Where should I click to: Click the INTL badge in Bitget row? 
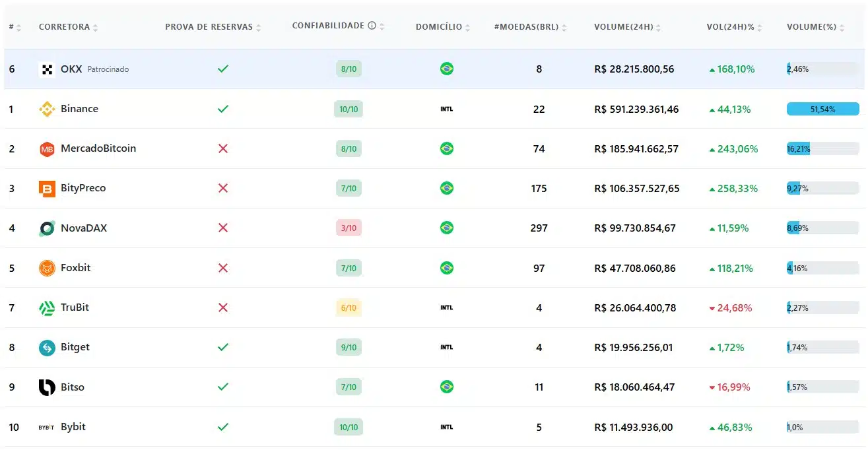coord(447,347)
